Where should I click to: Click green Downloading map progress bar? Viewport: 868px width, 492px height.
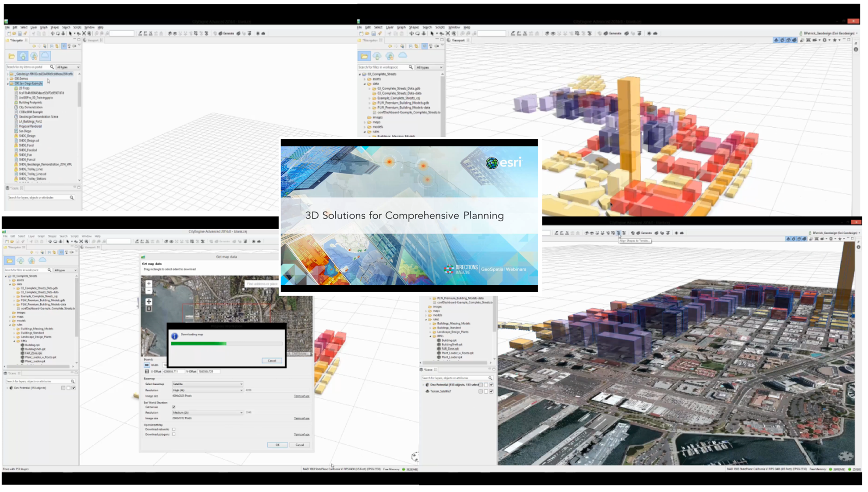point(199,344)
